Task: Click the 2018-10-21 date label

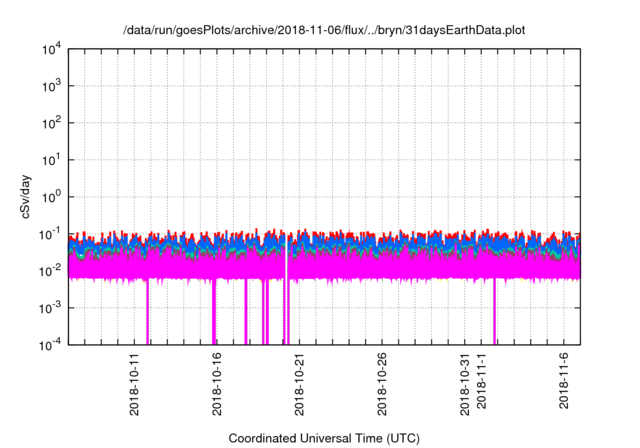Action: tap(299, 384)
